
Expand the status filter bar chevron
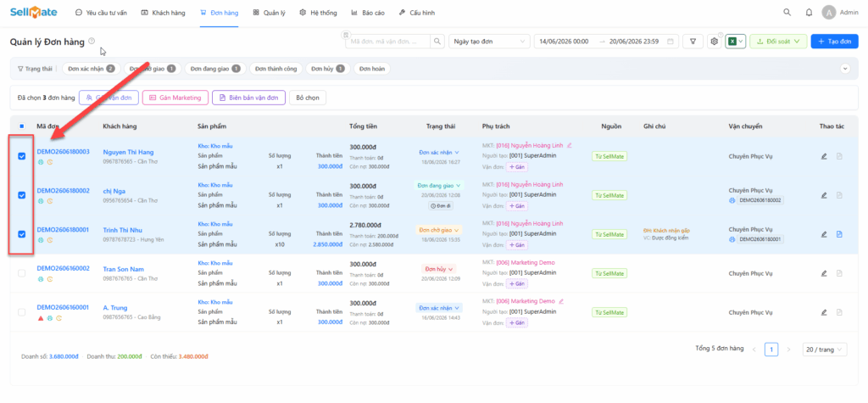point(845,69)
